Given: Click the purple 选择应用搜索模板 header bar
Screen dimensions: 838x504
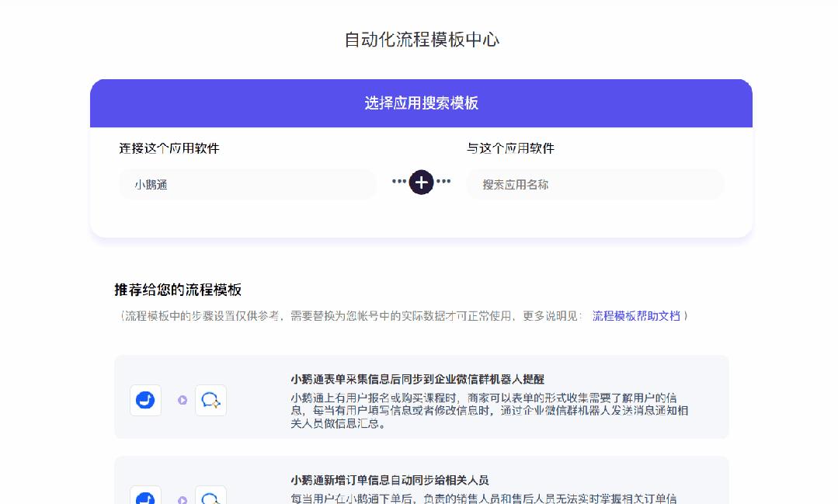Looking at the screenshot, I should coord(421,102).
